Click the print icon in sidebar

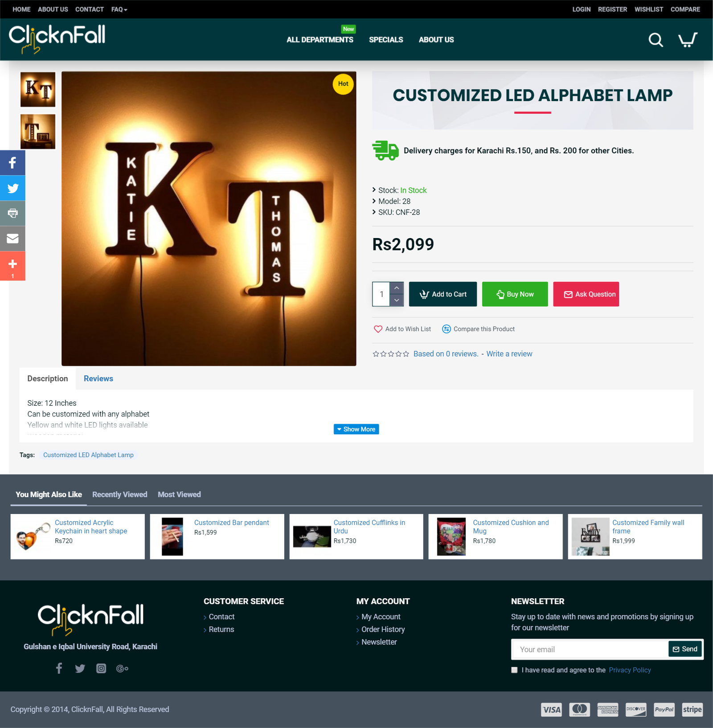[12, 214]
